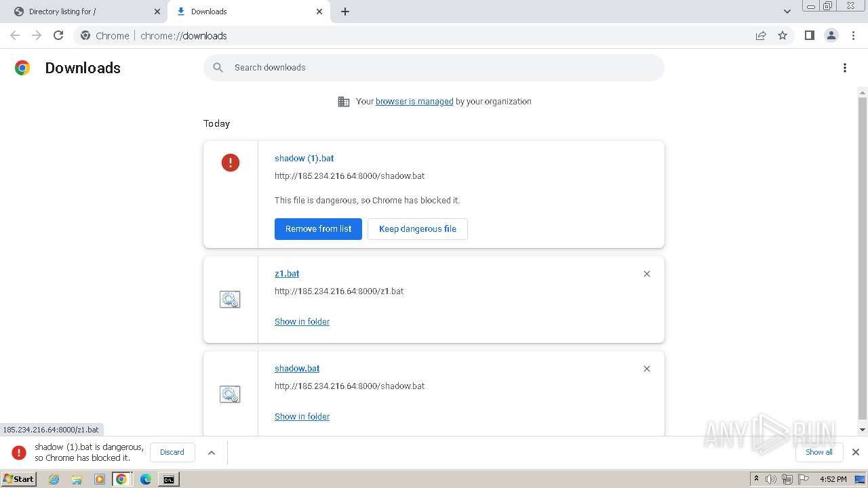Viewport: 868px width, 488px height.
Task: Click the z1.bat file type icon
Action: tap(230, 300)
